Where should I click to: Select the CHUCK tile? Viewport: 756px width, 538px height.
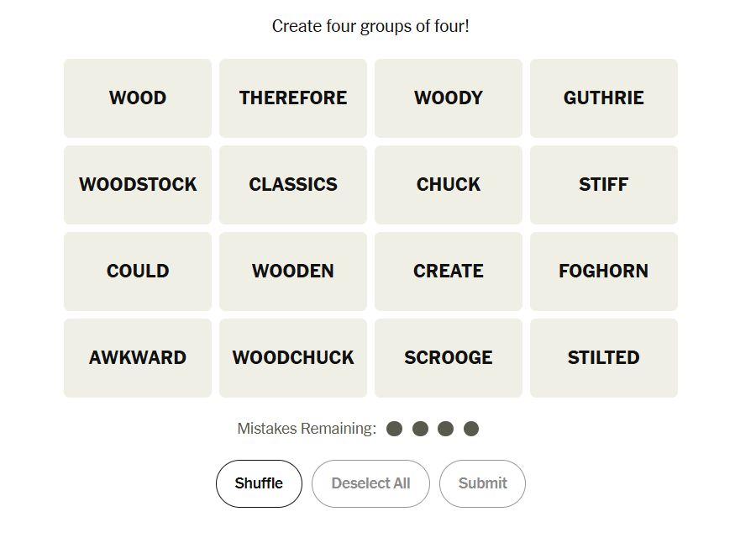click(449, 185)
